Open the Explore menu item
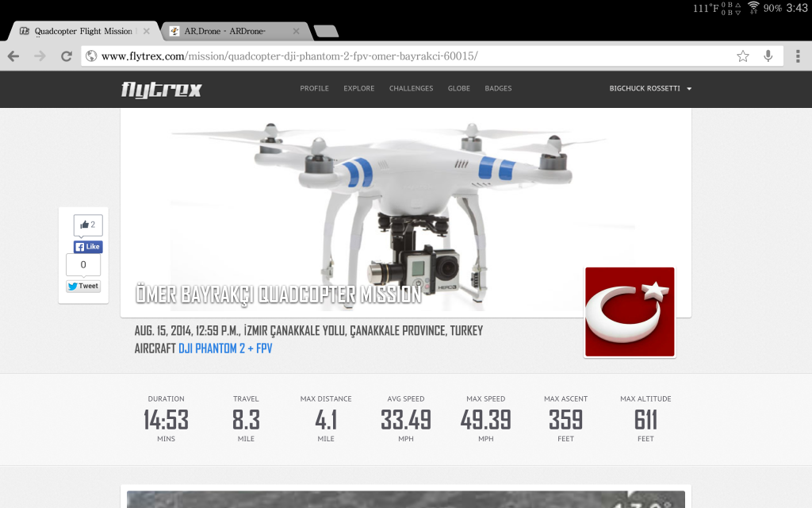The width and height of the screenshot is (812, 508). pyautogui.click(x=359, y=89)
